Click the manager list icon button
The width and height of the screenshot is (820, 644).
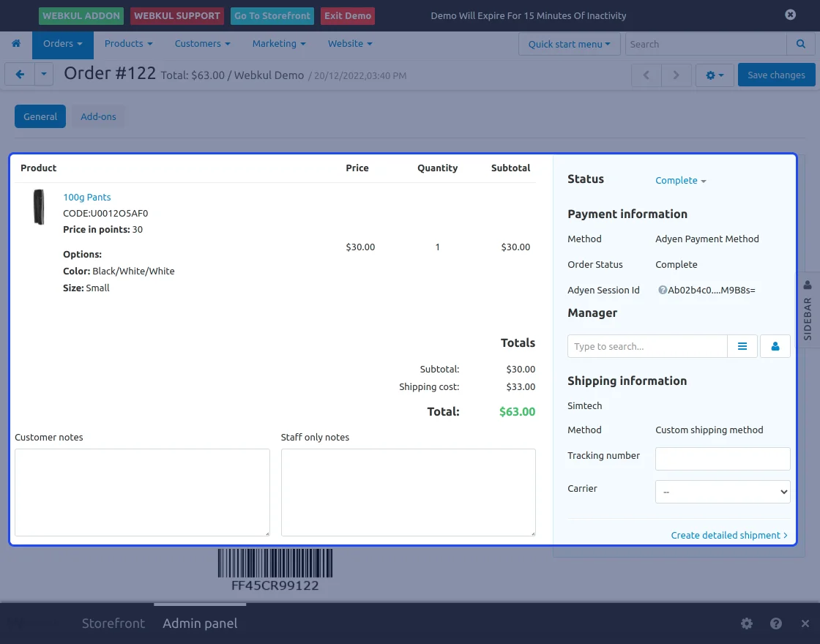[x=742, y=346]
